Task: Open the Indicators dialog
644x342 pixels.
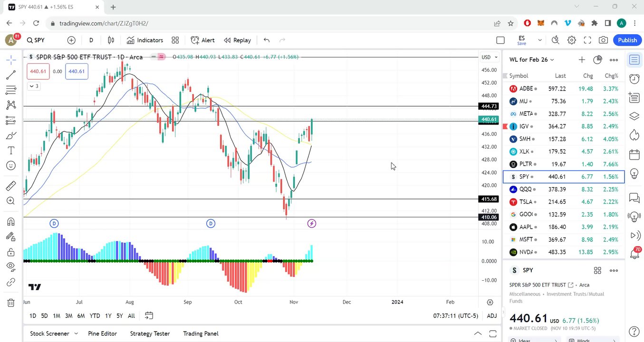Action: coord(145,40)
